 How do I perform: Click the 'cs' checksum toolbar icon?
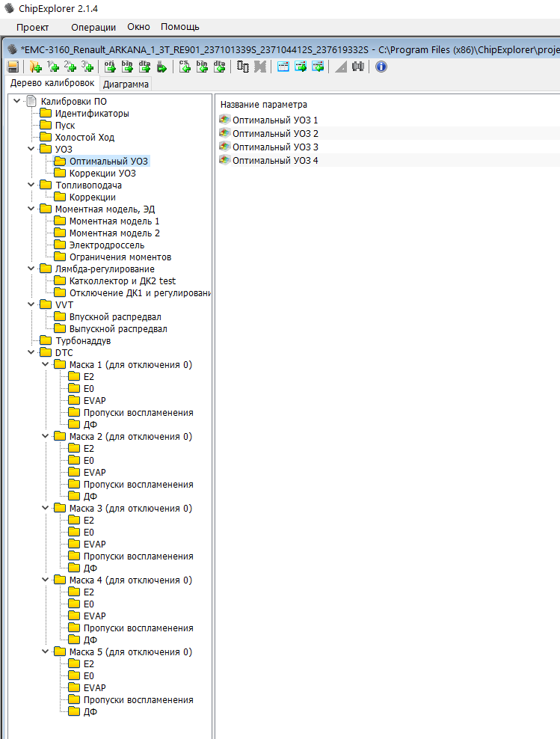pyautogui.click(x=185, y=67)
